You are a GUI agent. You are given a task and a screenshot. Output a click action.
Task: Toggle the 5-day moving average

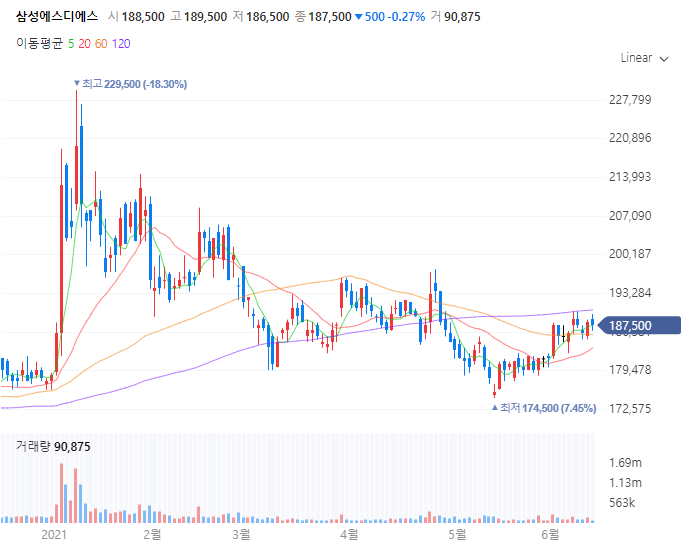coord(71,44)
